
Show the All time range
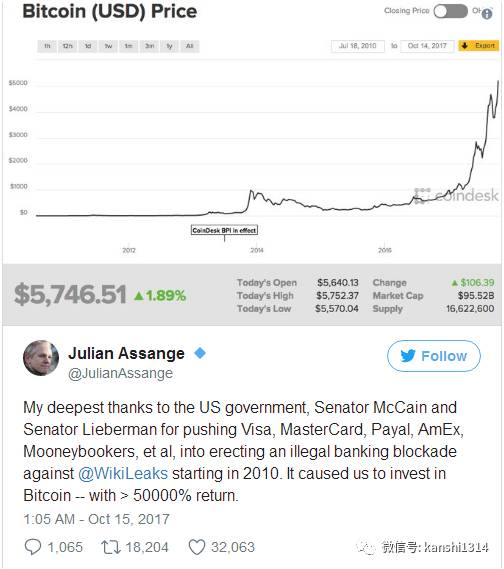tap(189, 46)
